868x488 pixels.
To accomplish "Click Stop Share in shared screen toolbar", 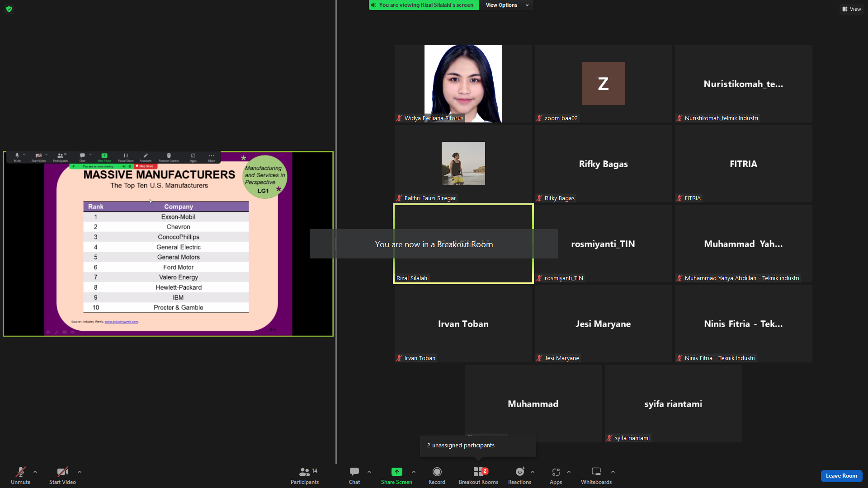I will (x=146, y=166).
